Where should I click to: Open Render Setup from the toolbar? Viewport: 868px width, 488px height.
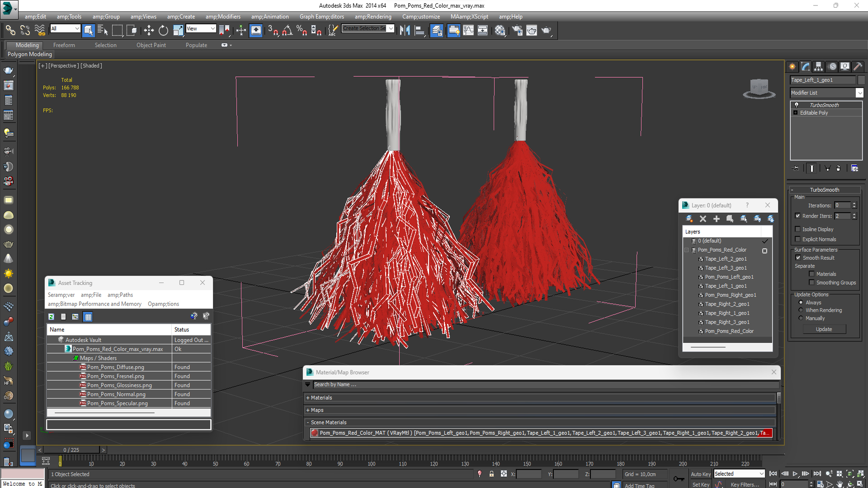pyautogui.click(x=517, y=30)
